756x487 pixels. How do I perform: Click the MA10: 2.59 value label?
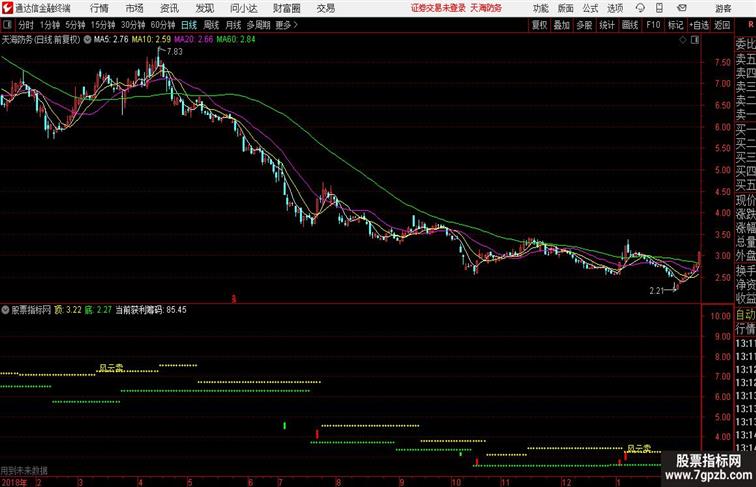tap(151, 40)
